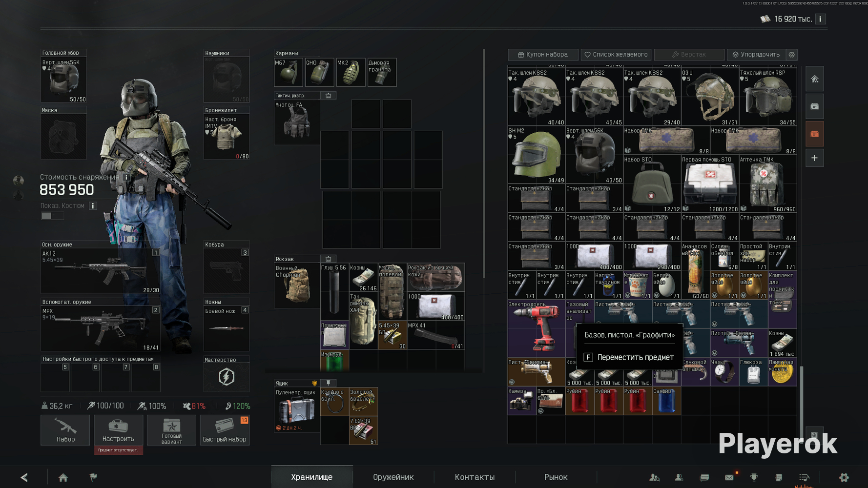Image resolution: width=868 pixels, height=488 pixels.
Task: Click the icon beside Тактич. разгр. header
Action: click(329, 96)
